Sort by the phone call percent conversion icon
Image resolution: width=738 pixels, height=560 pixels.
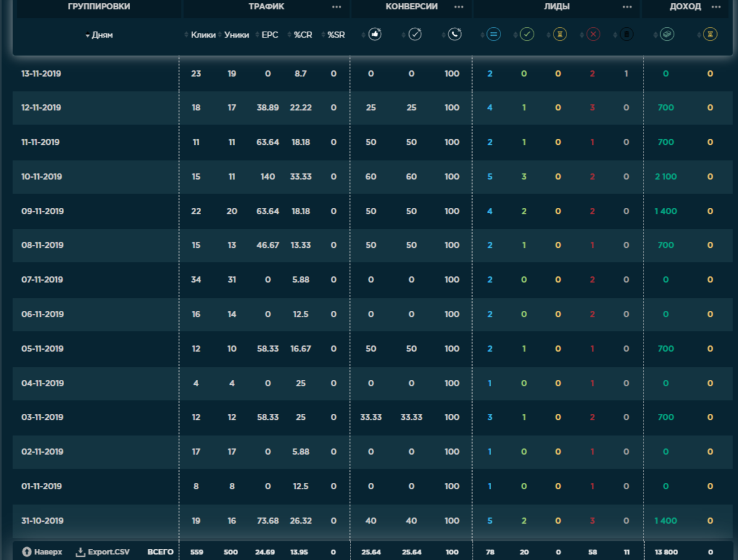click(455, 35)
